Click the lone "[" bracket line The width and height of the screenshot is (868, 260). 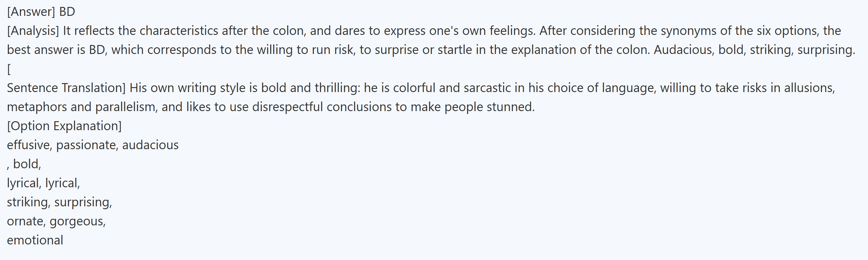pos(9,69)
